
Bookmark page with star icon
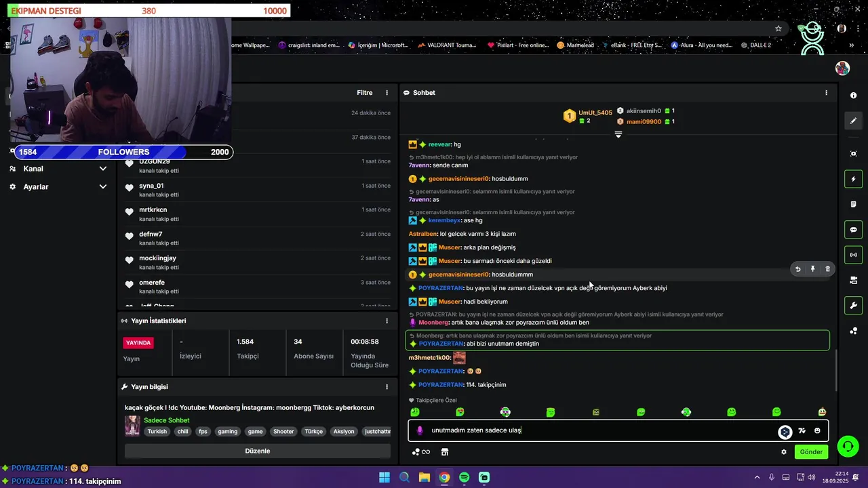[778, 28]
